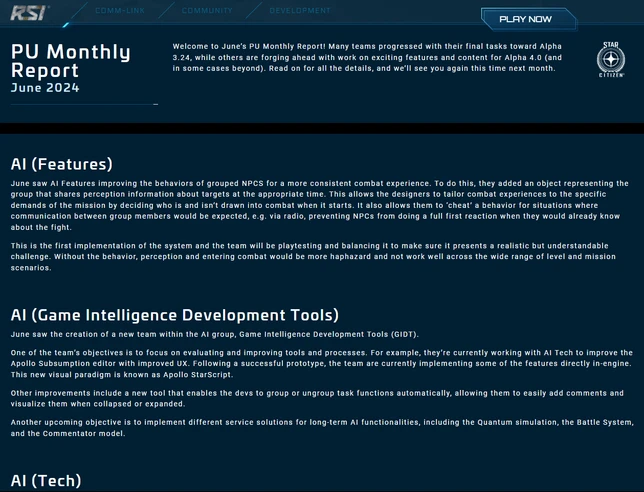Click the PU Monthly Report title
Viewport: 644px width, 492px height.
pos(70,61)
